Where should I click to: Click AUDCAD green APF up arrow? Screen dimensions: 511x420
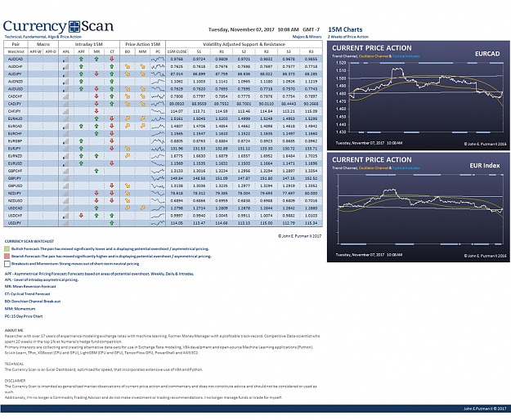81,59
